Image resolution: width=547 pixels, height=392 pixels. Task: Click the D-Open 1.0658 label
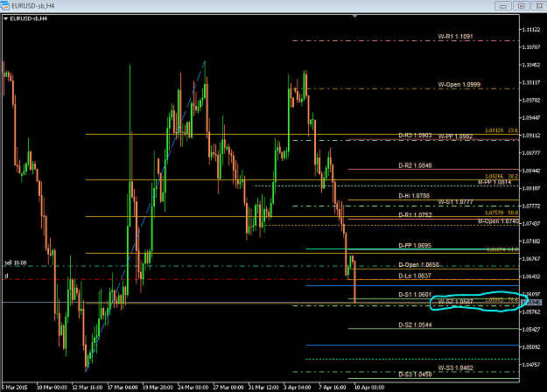point(418,265)
